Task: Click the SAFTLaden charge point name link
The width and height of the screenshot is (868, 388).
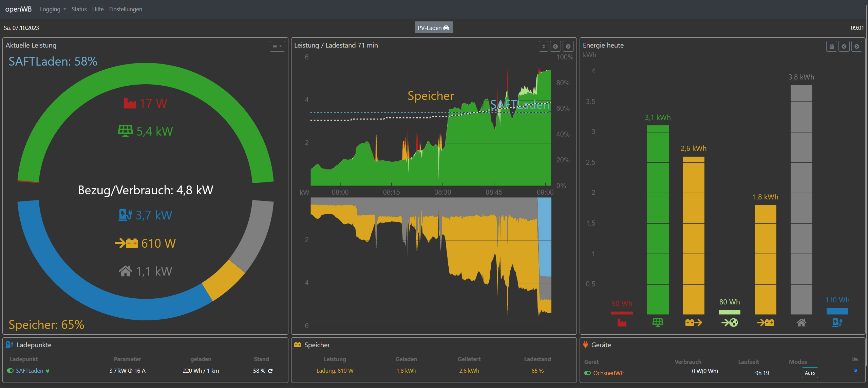Action: pos(30,371)
